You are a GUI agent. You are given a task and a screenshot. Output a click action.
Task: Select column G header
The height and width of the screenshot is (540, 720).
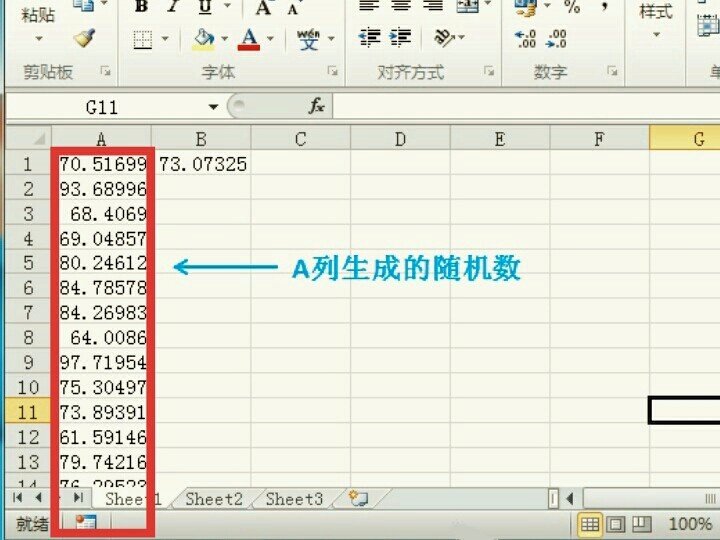click(x=685, y=139)
